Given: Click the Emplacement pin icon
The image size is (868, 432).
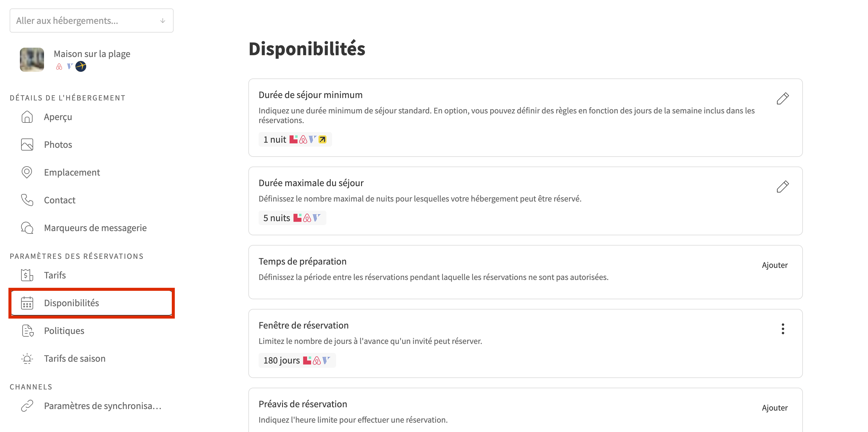Looking at the screenshot, I should pyautogui.click(x=27, y=172).
